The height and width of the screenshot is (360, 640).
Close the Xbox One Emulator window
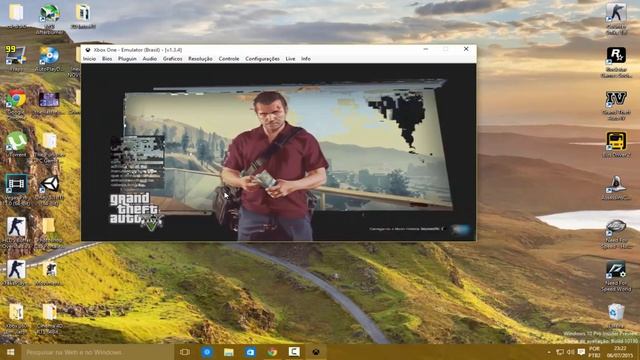tap(466, 49)
